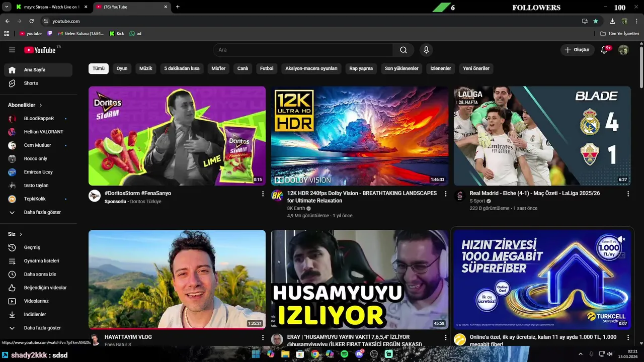Open Gelen Kutusu Gmail bookmark
Screen dimensions: 644x362
tap(81, 34)
